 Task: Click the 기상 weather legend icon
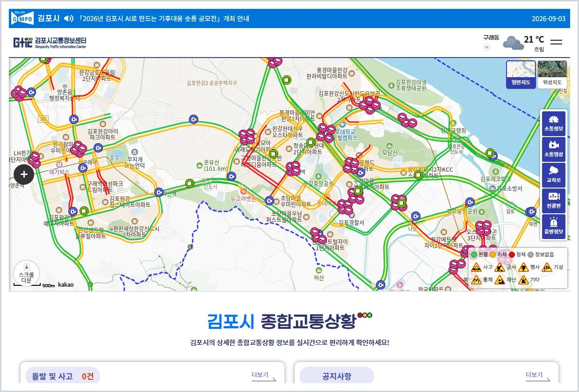(x=547, y=267)
